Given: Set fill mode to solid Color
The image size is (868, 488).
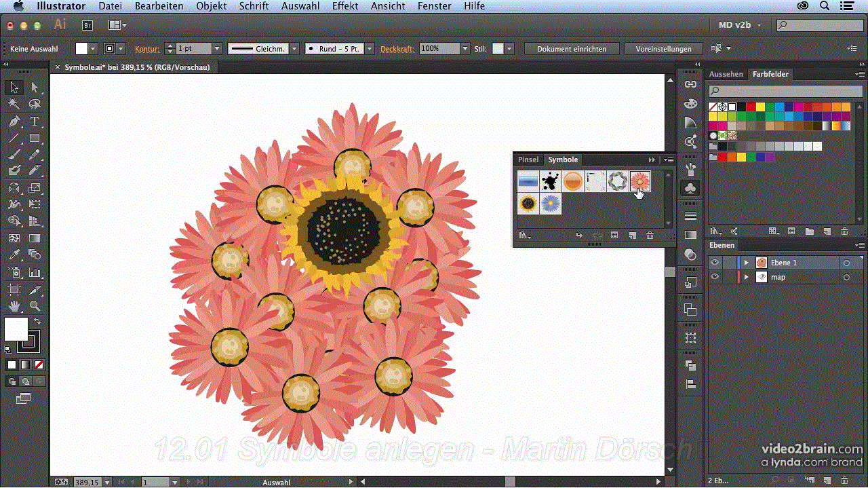Looking at the screenshot, I should tap(12, 364).
